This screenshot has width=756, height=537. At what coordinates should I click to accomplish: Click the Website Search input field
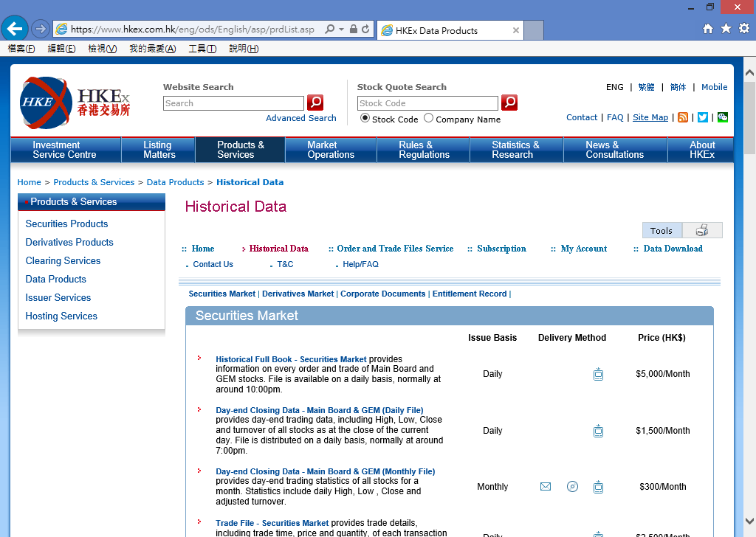pyautogui.click(x=233, y=103)
